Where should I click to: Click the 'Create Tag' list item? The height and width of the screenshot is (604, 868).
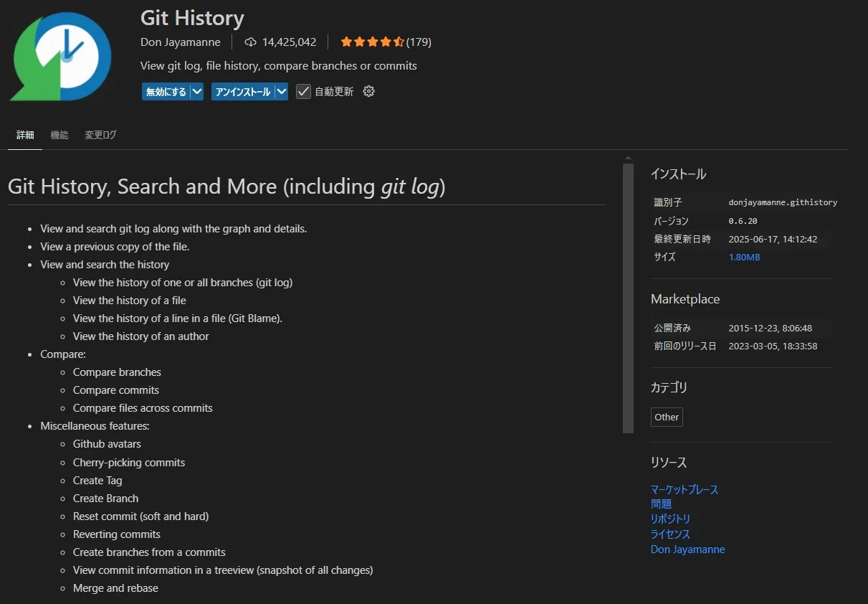click(x=97, y=481)
